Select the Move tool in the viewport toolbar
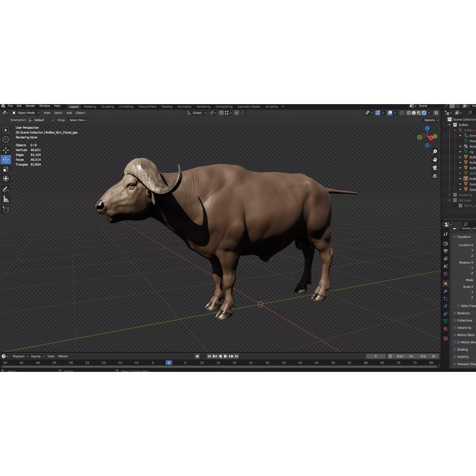This screenshot has width=476, height=476. point(6,150)
